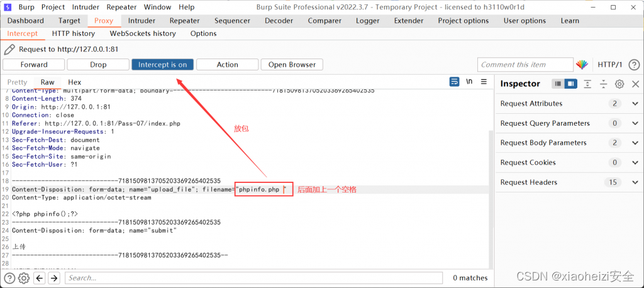Toggle show non-printable characters \n
The width and height of the screenshot is (644, 288).
click(469, 82)
